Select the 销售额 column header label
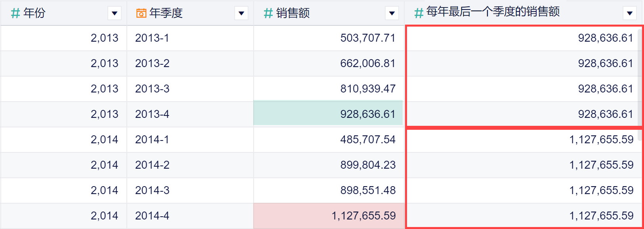The width and height of the screenshot is (644, 229). point(293,13)
